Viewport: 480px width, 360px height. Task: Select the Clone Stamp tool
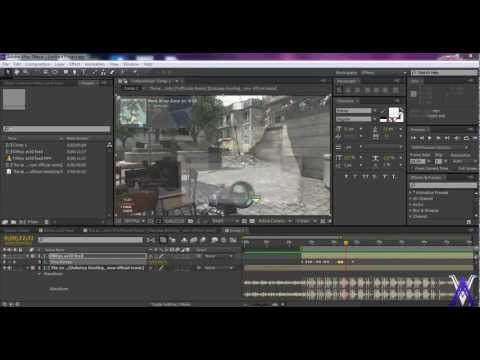coord(103,72)
